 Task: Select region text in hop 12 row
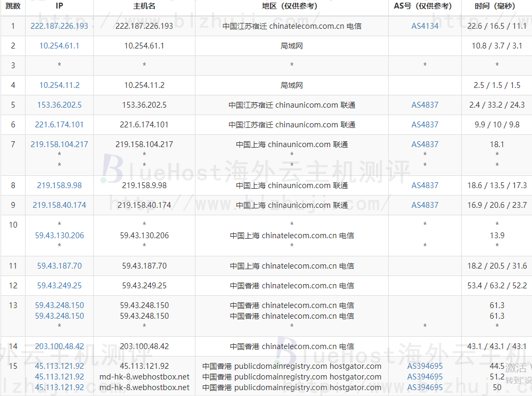(x=292, y=285)
